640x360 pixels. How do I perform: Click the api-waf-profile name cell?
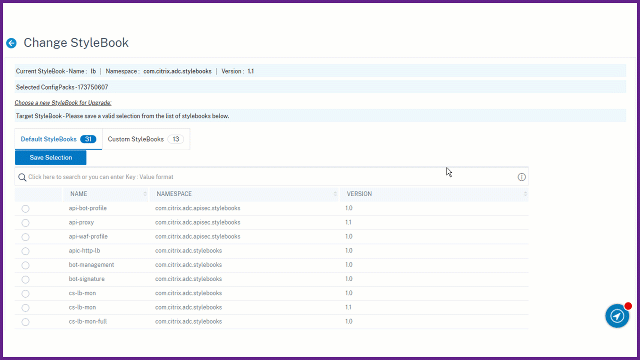(88, 236)
